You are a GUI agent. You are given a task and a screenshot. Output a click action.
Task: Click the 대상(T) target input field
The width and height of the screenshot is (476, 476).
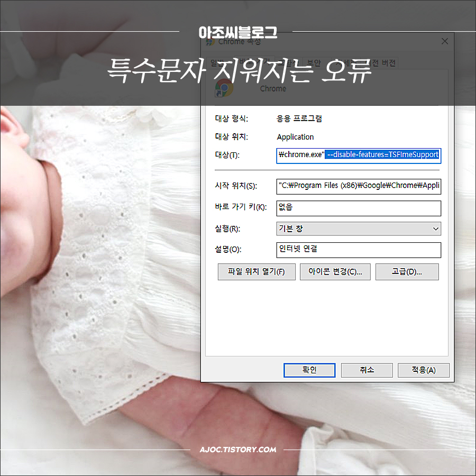(359, 155)
